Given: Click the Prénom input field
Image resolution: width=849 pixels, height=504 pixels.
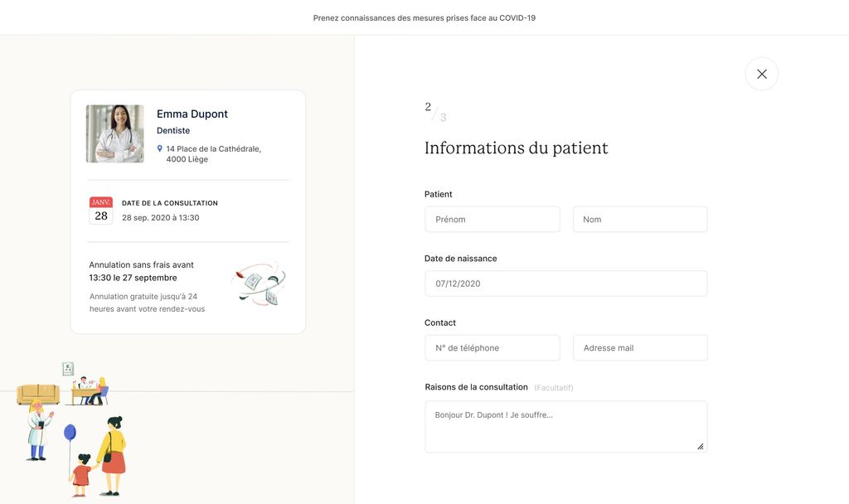Looking at the screenshot, I should coord(492,219).
